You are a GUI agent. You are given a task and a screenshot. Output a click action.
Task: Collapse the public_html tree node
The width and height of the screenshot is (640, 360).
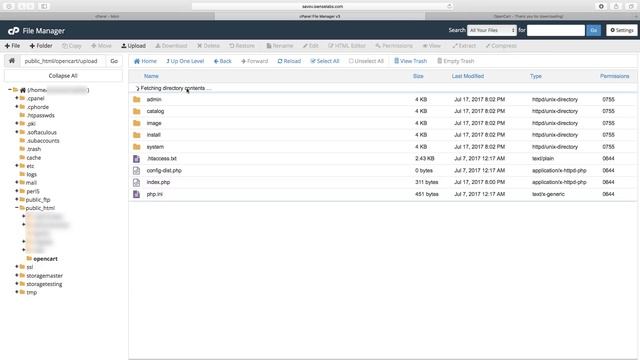[17, 208]
